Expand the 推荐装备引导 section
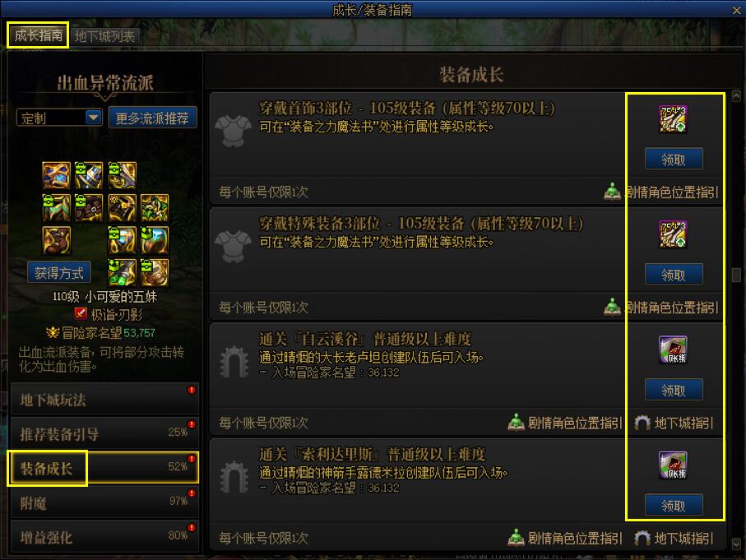 (104, 433)
